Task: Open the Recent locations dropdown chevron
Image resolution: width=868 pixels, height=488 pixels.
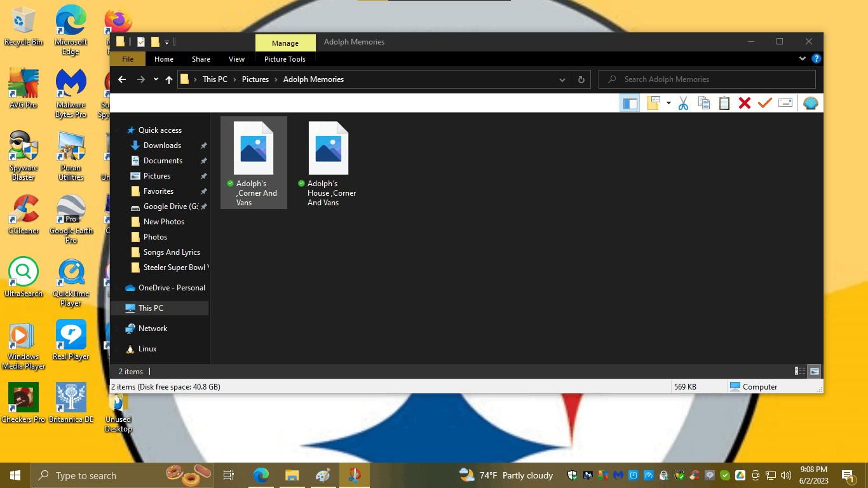Action: coord(156,79)
